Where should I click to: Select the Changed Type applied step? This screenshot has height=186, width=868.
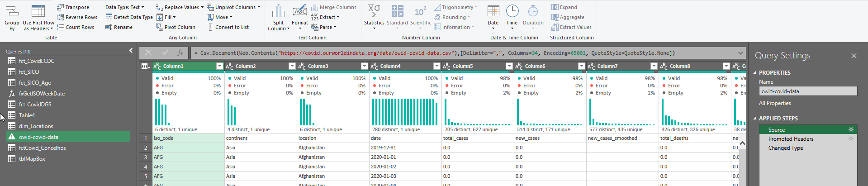click(808, 148)
